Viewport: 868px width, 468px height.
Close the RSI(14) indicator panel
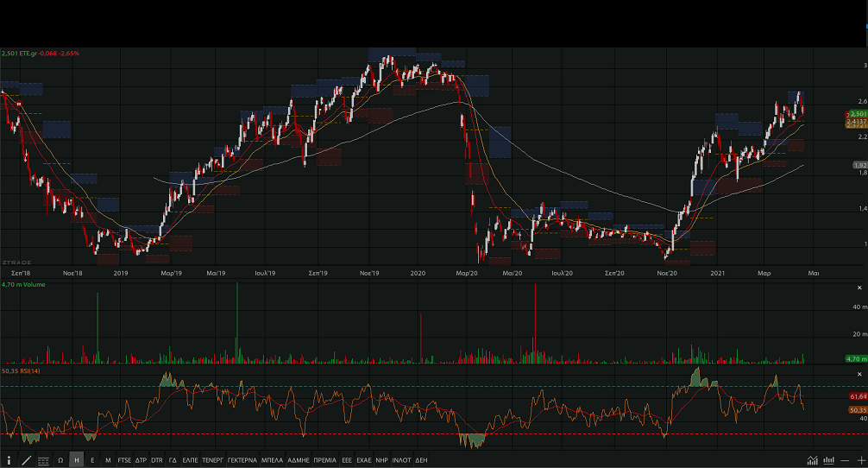point(859,373)
